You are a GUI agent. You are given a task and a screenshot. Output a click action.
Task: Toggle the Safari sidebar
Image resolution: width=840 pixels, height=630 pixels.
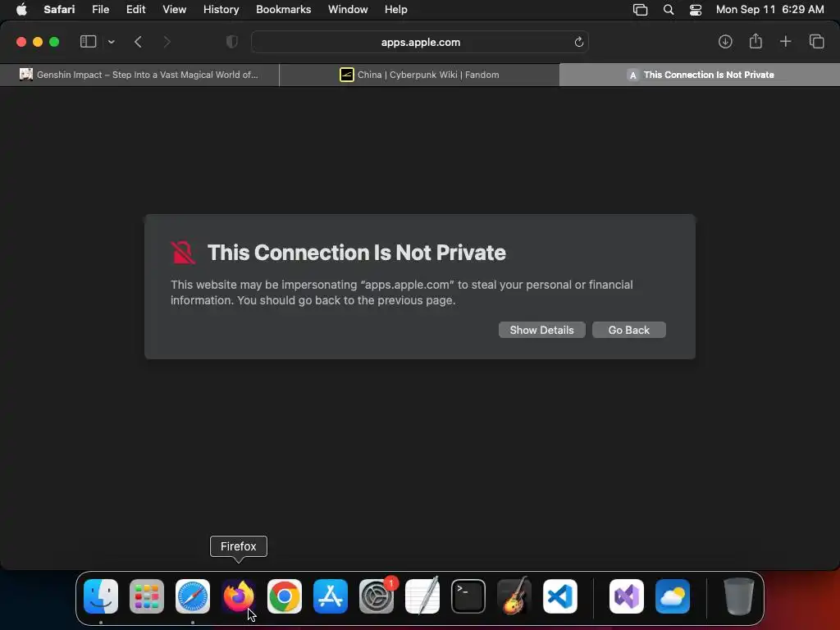pyautogui.click(x=88, y=42)
